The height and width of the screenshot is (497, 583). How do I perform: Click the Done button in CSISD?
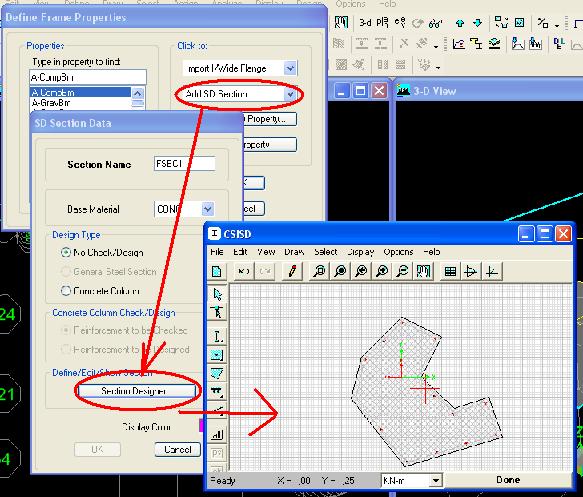coord(508,480)
